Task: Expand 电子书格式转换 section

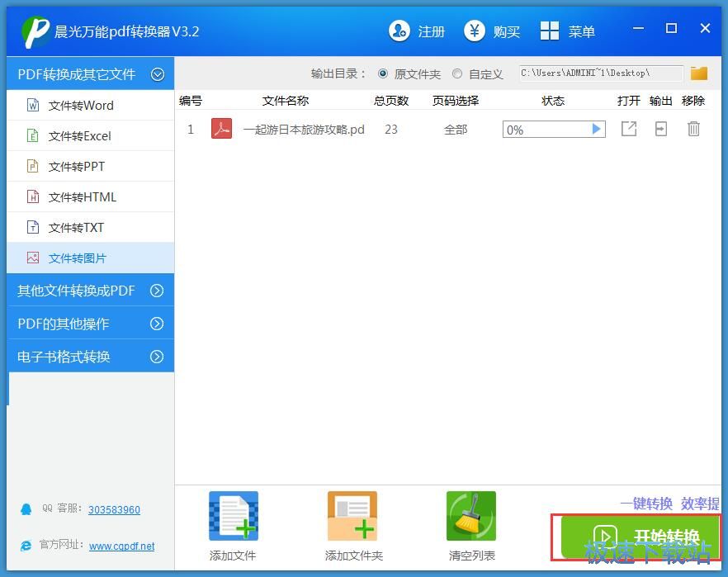Action: pyautogui.click(x=91, y=357)
